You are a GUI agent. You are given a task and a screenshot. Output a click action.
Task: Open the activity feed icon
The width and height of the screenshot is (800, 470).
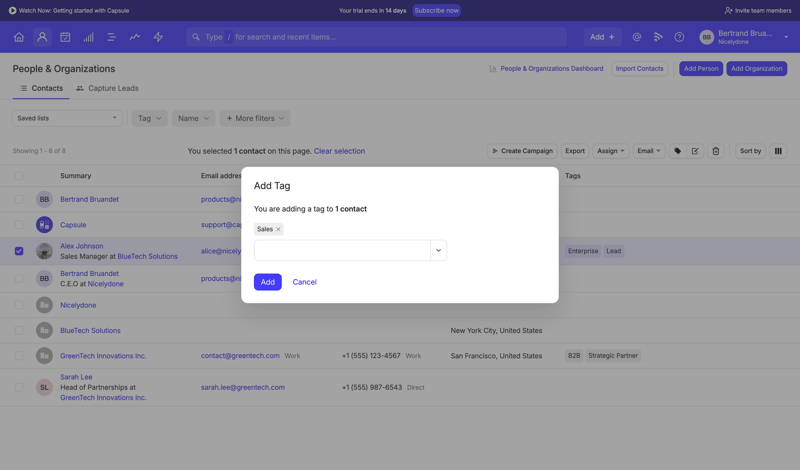click(658, 37)
